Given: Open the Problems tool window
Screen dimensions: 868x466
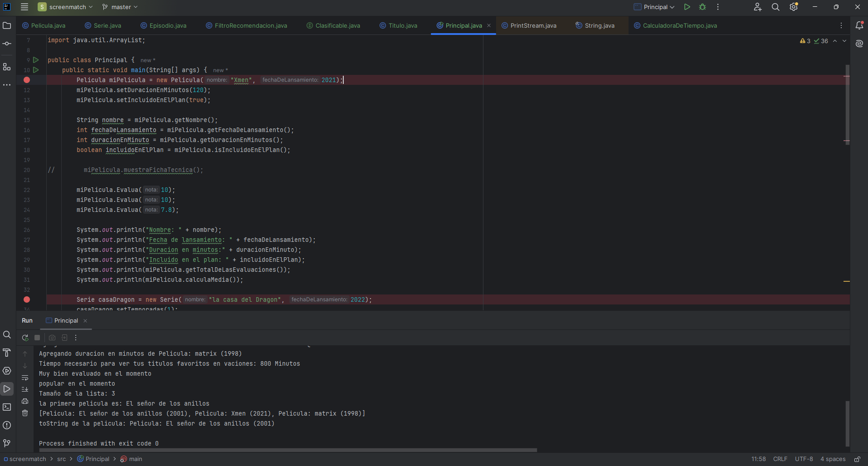Looking at the screenshot, I should point(7,425).
